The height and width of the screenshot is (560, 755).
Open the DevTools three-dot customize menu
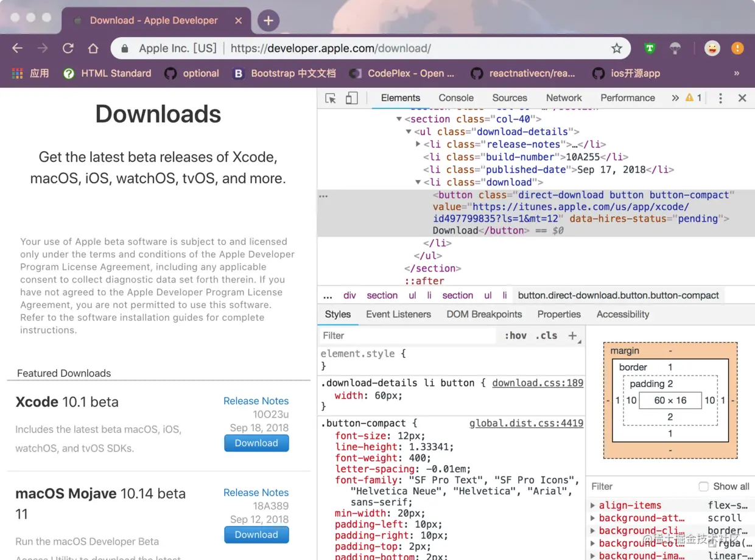[x=720, y=98]
